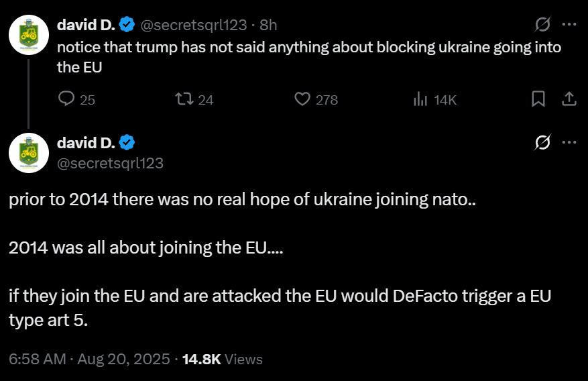Open david D. avatar on first tweet
Screen dimensions: 588x381
(29, 35)
